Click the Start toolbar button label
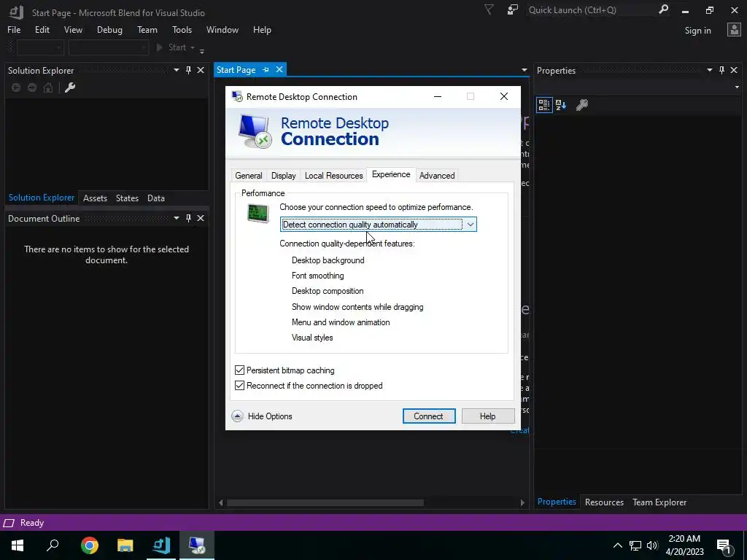This screenshot has height=560, width=747. point(177,47)
